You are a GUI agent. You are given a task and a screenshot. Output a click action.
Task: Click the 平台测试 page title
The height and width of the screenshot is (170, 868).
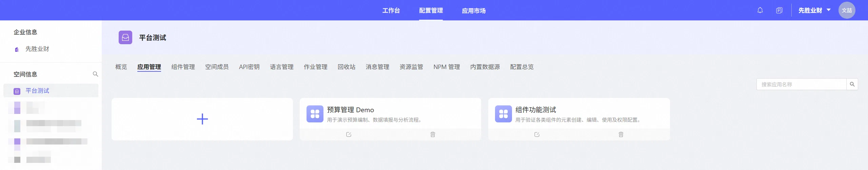tap(153, 38)
